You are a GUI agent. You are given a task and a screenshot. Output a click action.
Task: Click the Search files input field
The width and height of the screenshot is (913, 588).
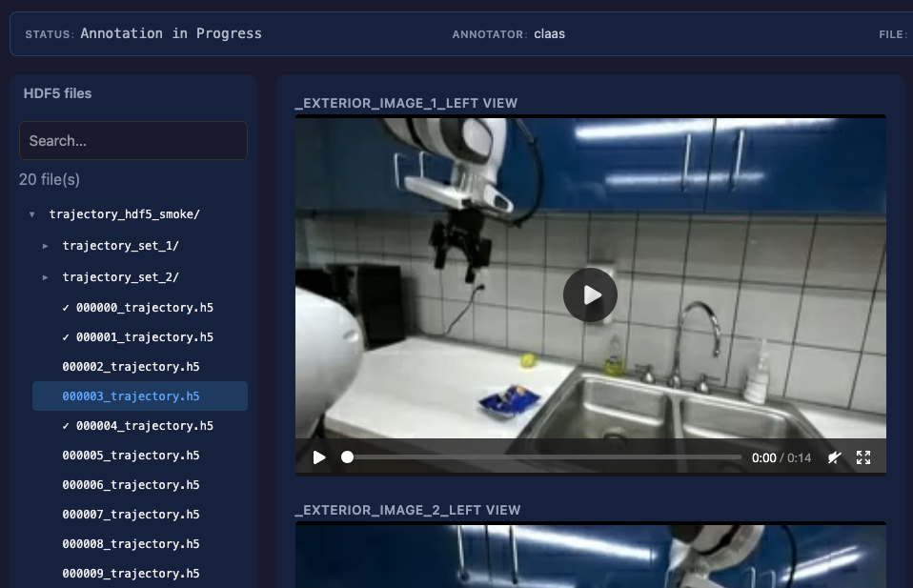(133, 141)
